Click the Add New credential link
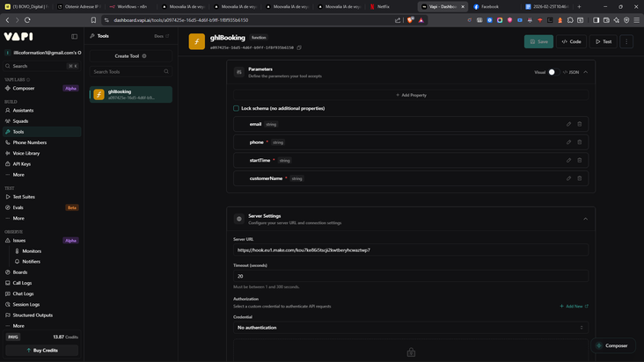Screen dimensions: 644x362 574,306
